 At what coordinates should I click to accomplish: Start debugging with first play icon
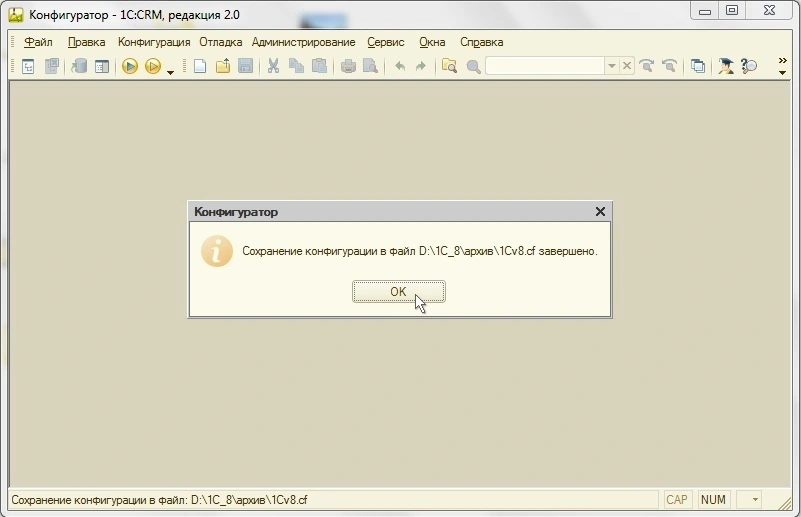(x=130, y=66)
